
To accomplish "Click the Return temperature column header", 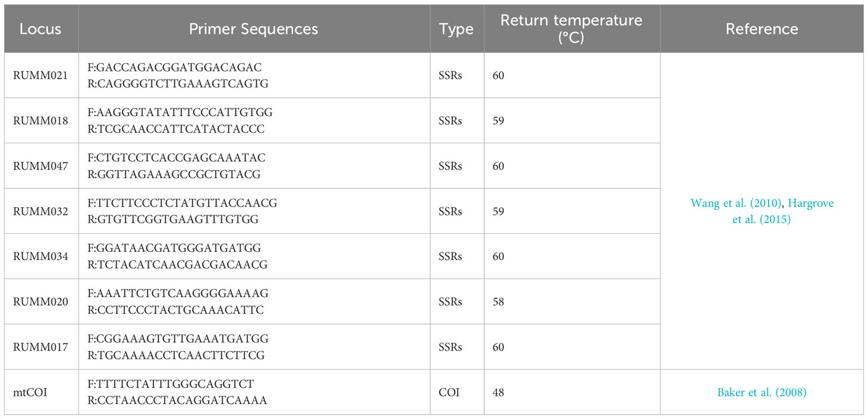I will pos(571,29).
